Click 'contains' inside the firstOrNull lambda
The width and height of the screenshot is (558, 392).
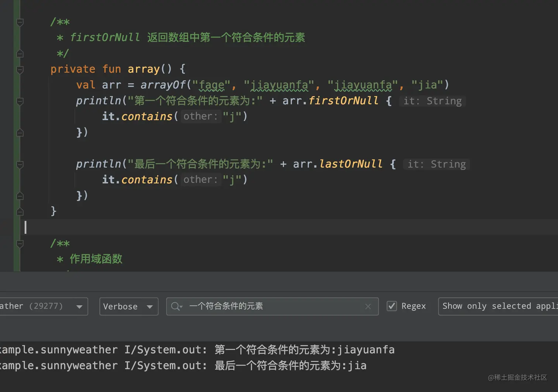coord(147,117)
